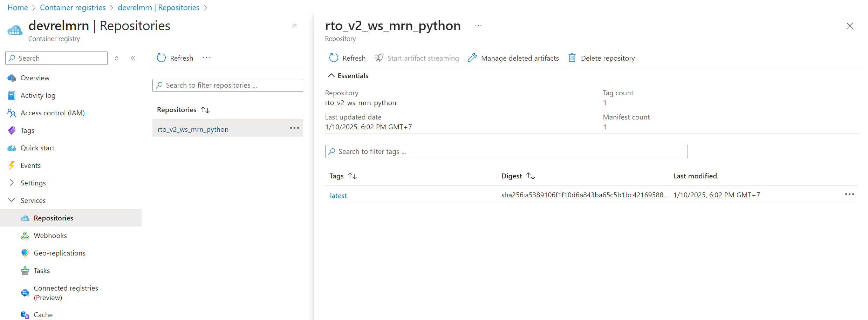The image size is (868, 320).
Task: Click repository name value in Essentials
Action: pos(361,103)
